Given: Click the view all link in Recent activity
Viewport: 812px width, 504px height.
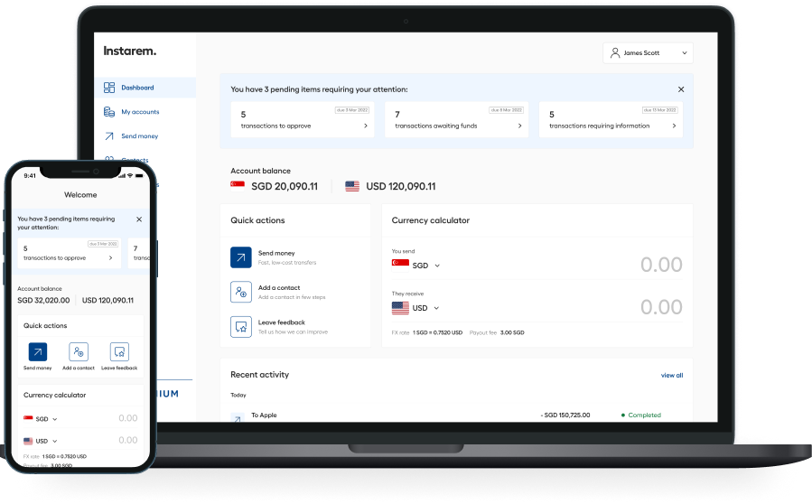Looking at the screenshot, I should pyautogui.click(x=672, y=375).
